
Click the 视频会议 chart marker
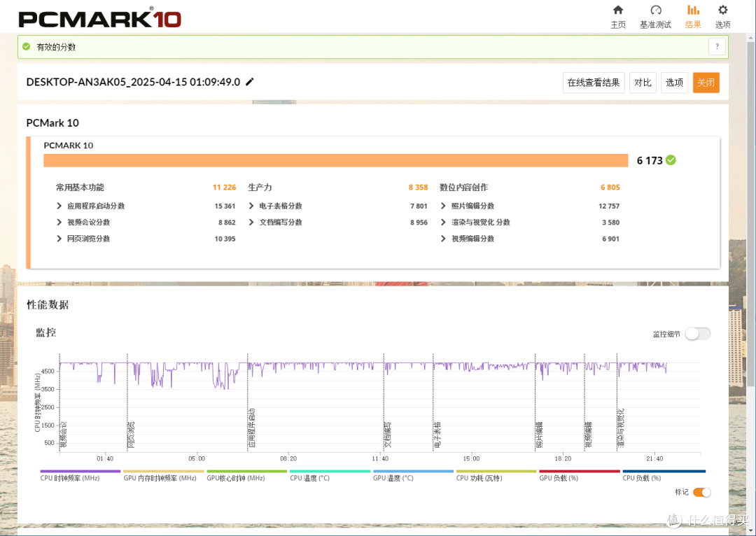pyautogui.click(x=64, y=435)
